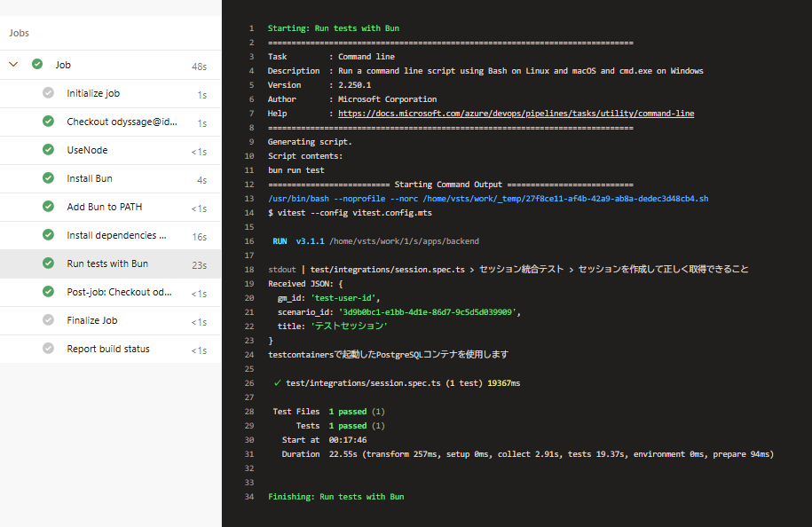Click the 'Test Files 1 passed' line
The image size is (812, 527).
(329, 412)
